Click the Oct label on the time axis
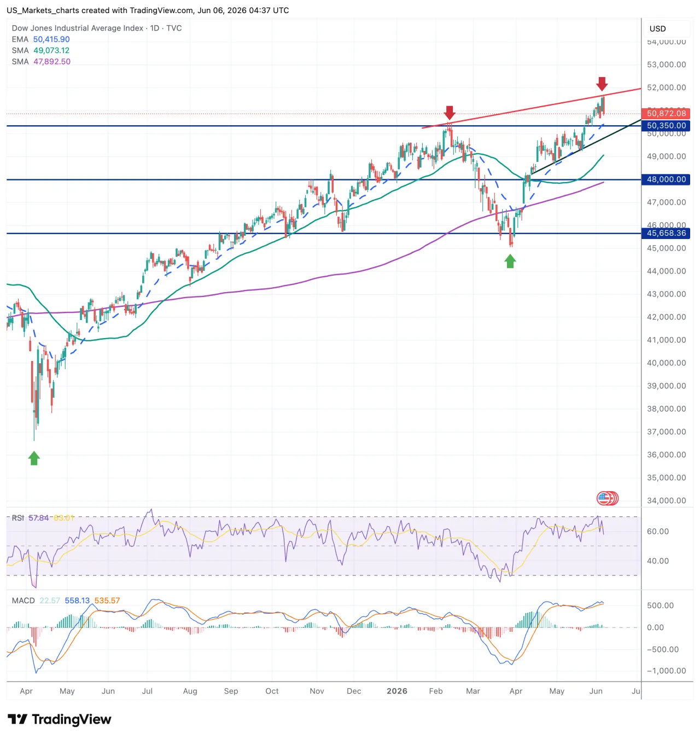This screenshot has width=700, height=739. 272,691
